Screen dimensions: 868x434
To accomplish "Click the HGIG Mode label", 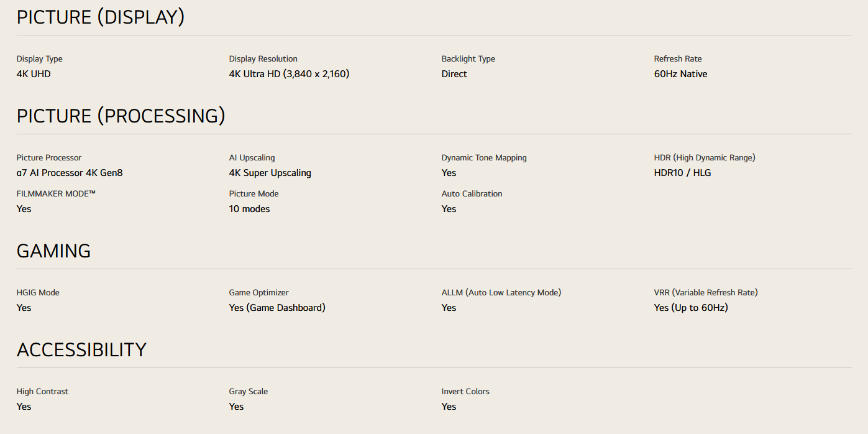I will tap(38, 293).
